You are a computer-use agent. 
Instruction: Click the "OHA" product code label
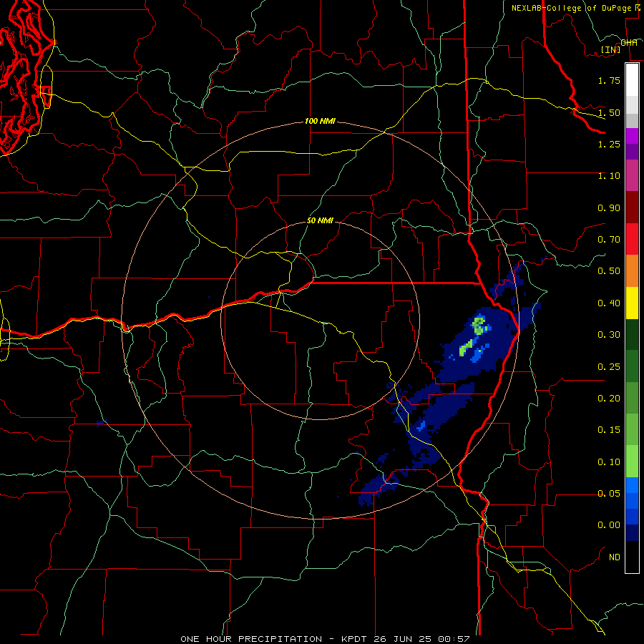coord(629,43)
